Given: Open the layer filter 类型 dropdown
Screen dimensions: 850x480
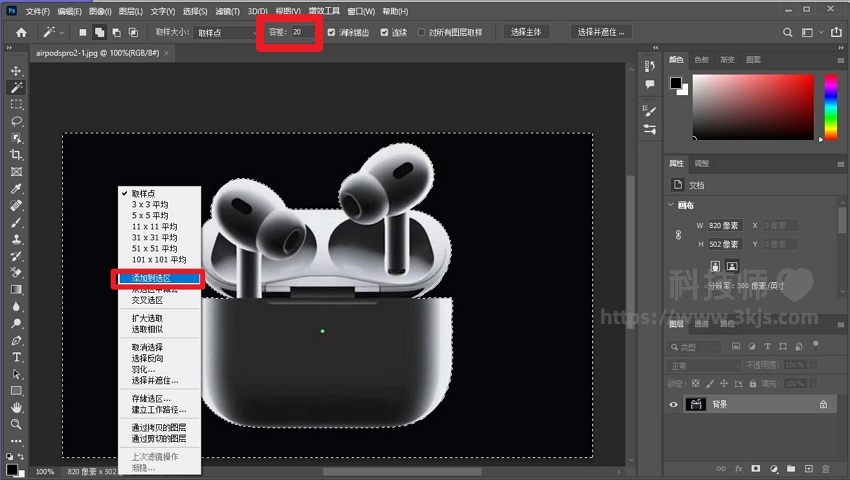Looking at the screenshot, I should pyautogui.click(x=694, y=347).
